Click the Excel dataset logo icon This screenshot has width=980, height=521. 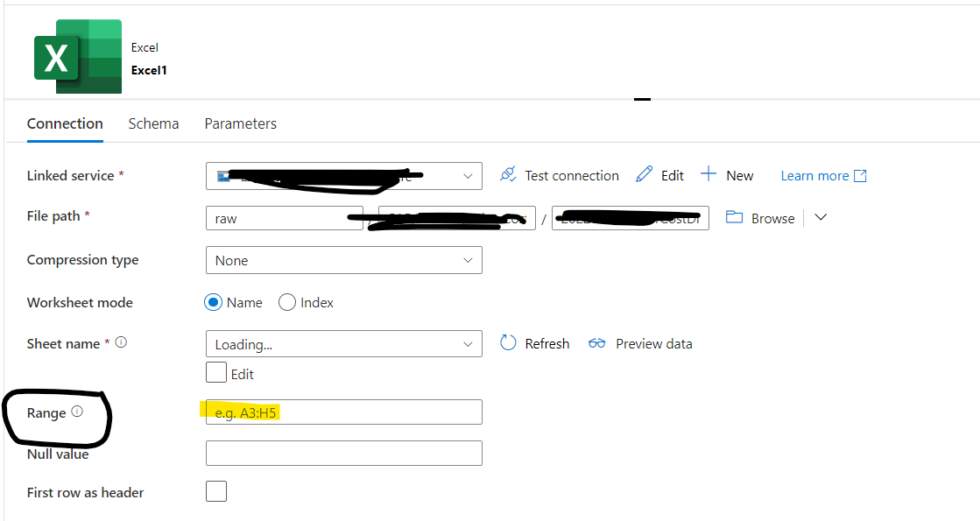(77, 56)
